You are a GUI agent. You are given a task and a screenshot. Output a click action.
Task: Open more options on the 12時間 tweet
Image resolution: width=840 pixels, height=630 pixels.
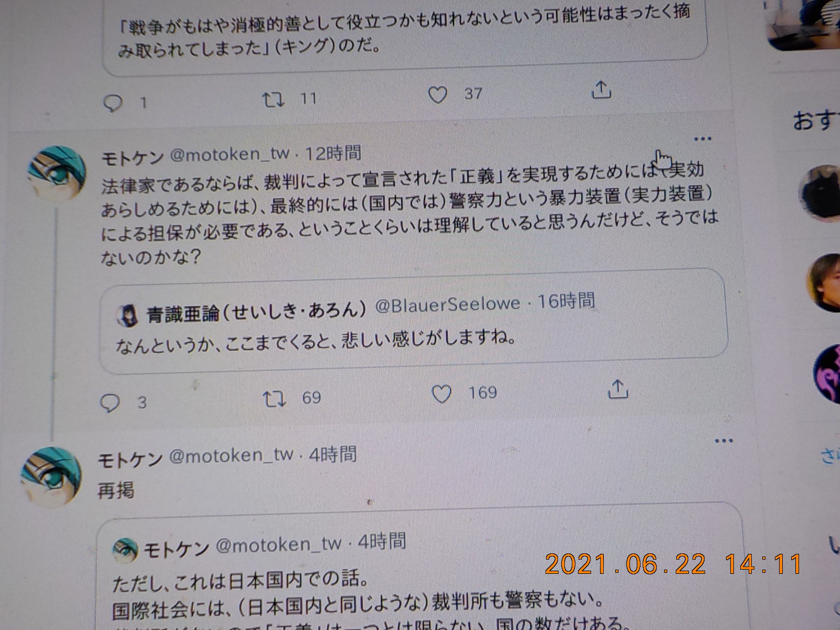click(x=702, y=139)
